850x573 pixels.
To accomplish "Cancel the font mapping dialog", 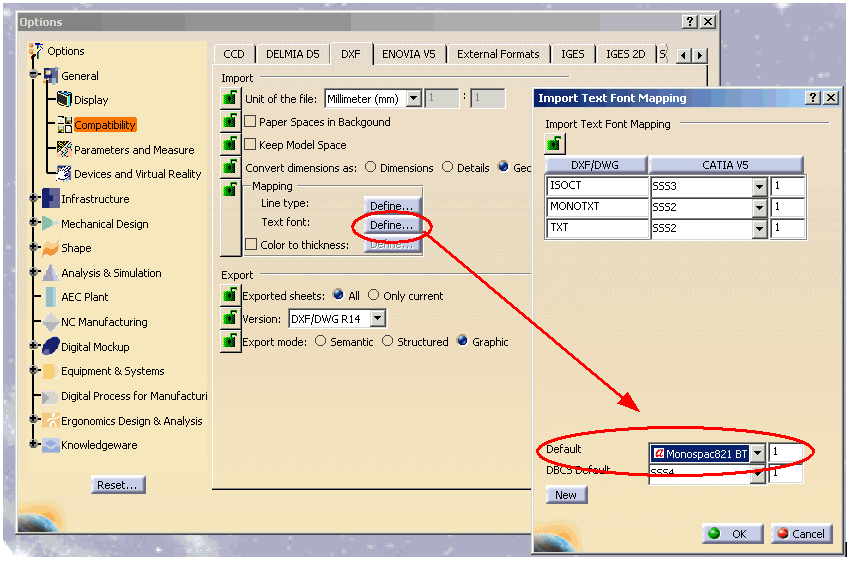I will click(801, 533).
